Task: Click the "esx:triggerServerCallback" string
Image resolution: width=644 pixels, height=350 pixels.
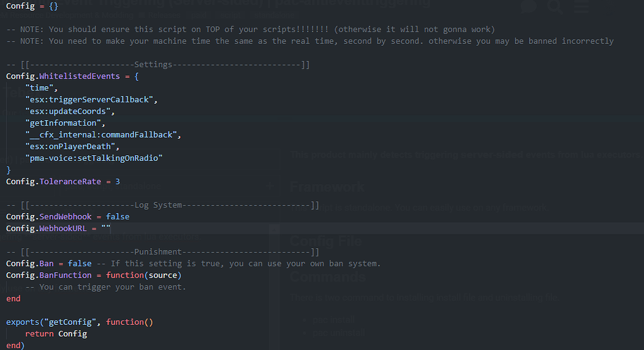Action: coord(91,99)
